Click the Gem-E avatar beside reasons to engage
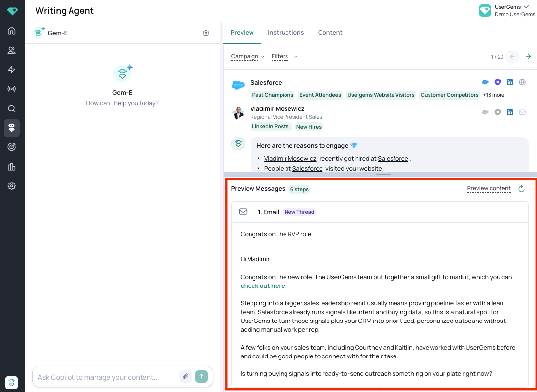 238,143
